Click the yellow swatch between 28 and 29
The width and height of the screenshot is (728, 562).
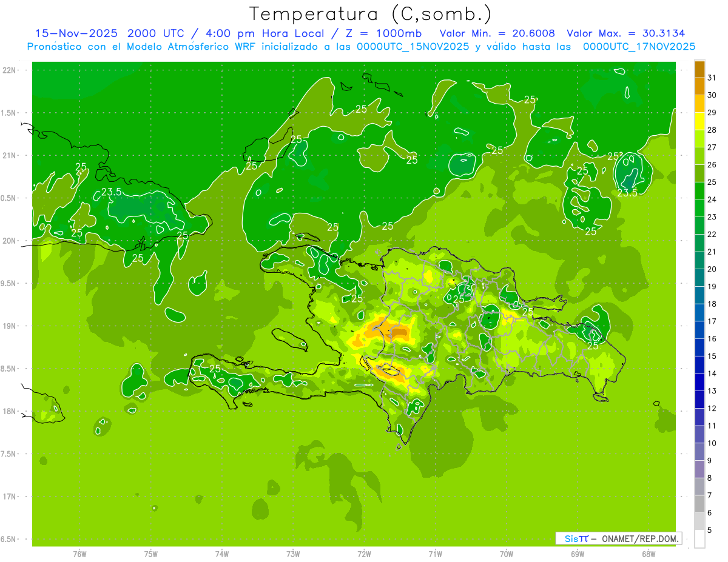(699, 121)
